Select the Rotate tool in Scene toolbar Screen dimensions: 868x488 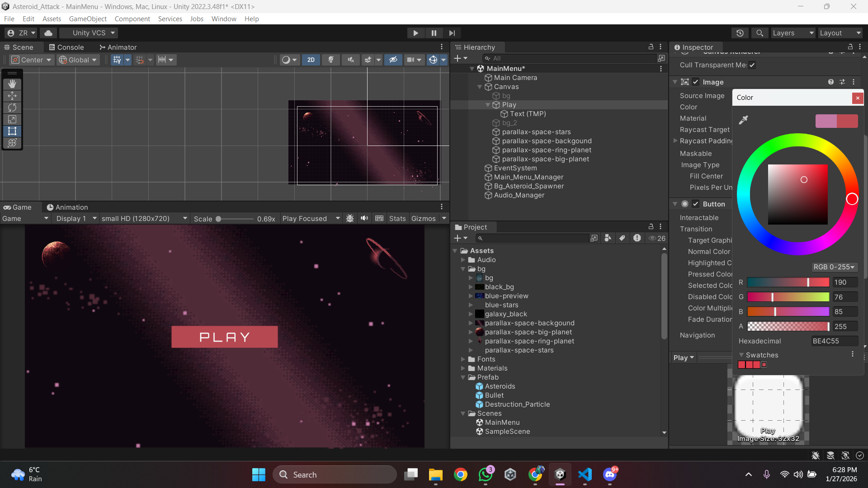click(12, 108)
